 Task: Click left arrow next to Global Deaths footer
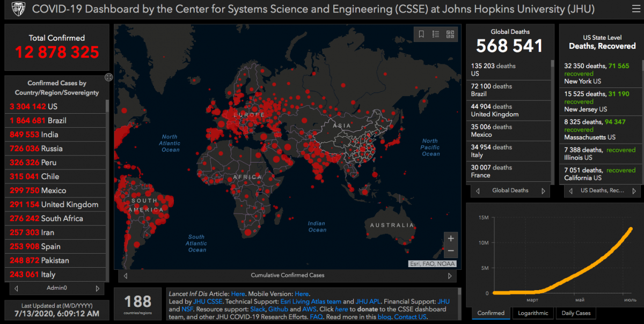(478, 190)
